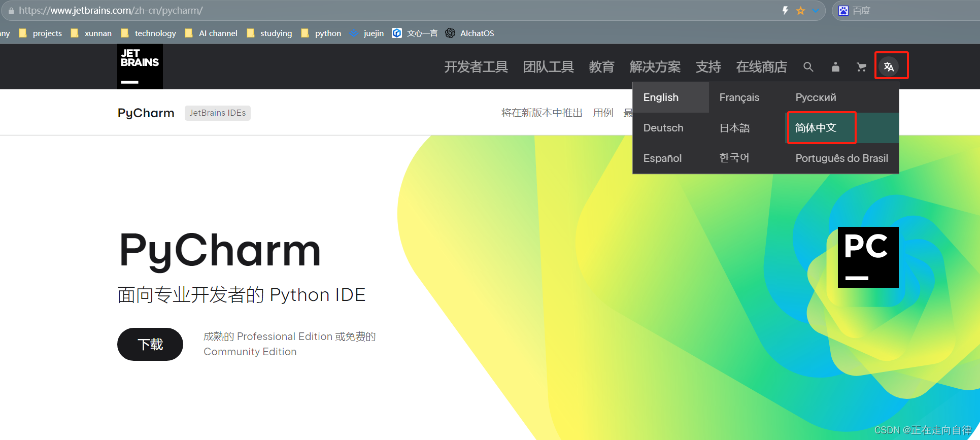The width and height of the screenshot is (980, 440).
Task: Open the shopping cart icon
Action: point(861,67)
